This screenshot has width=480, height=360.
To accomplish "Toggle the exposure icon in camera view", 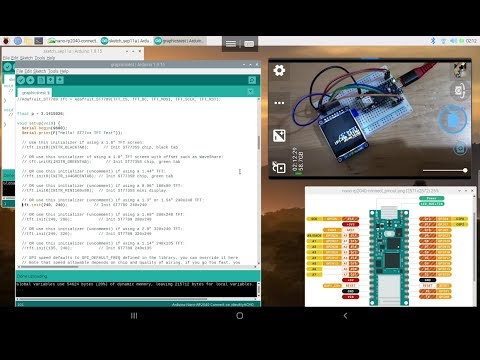I will (x=279, y=136).
